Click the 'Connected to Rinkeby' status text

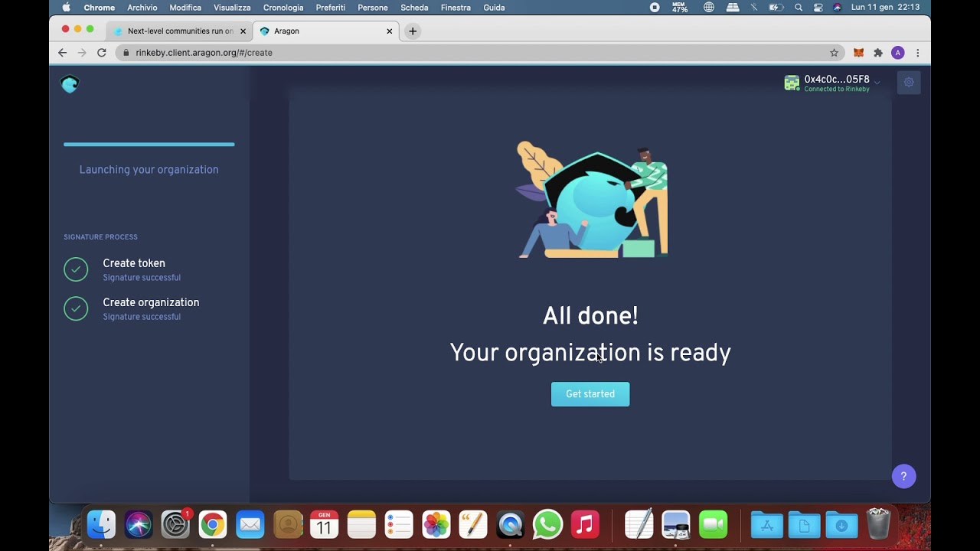837,90
